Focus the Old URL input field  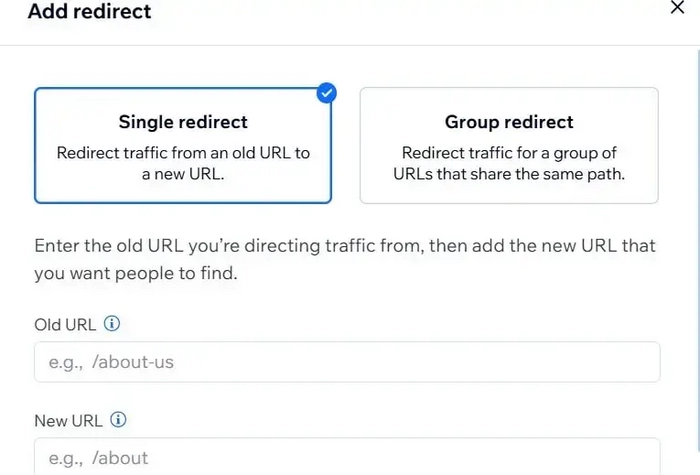[x=347, y=362]
